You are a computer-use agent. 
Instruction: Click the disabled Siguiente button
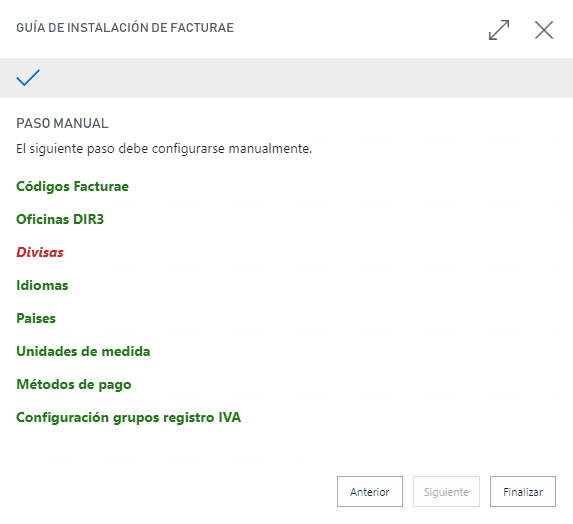(x=446, y=491)
